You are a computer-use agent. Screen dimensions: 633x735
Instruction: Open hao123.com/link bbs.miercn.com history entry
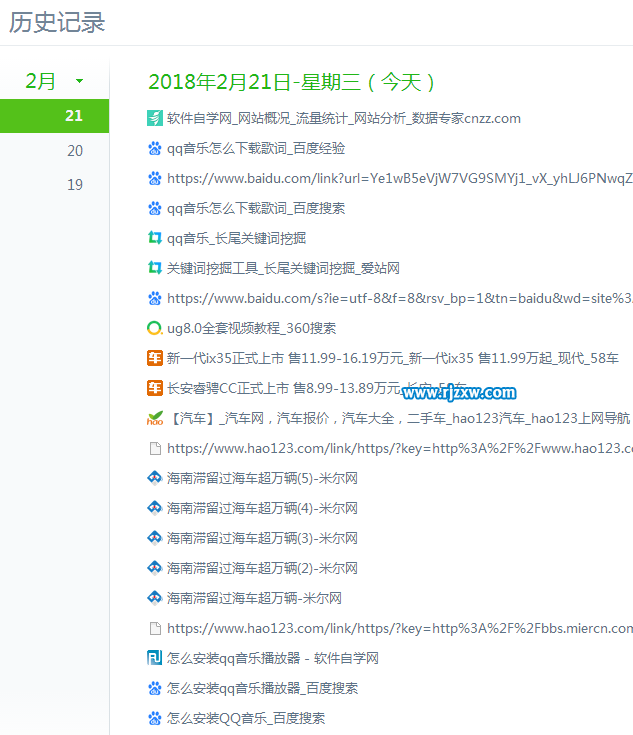(x=400, y=628)
